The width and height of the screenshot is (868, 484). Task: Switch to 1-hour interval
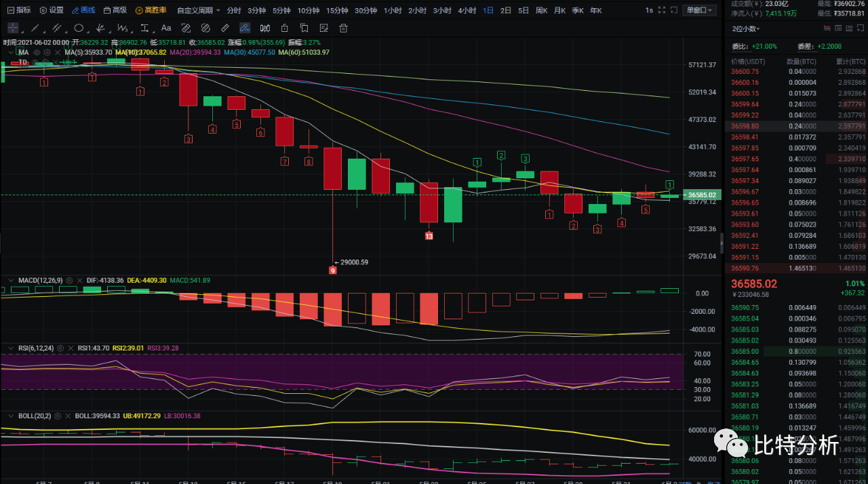coord(393,10)
